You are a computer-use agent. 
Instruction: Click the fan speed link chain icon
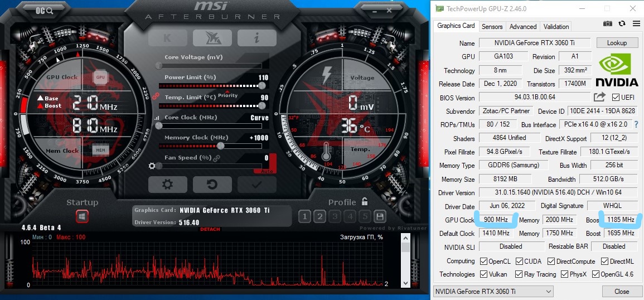pos(217,158)
